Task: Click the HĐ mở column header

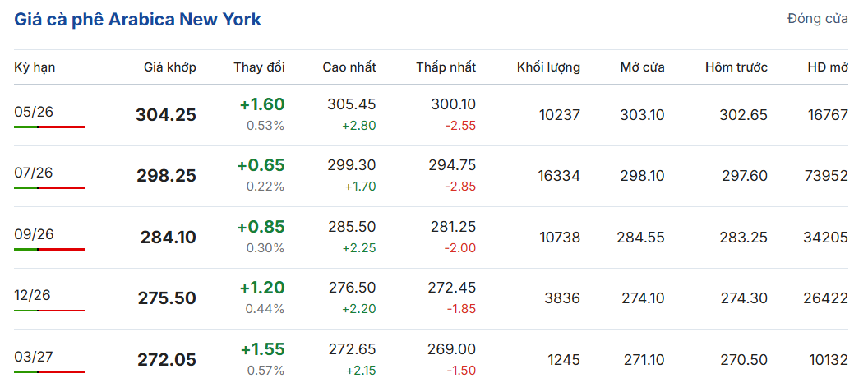Action: (x=828, y=67)
